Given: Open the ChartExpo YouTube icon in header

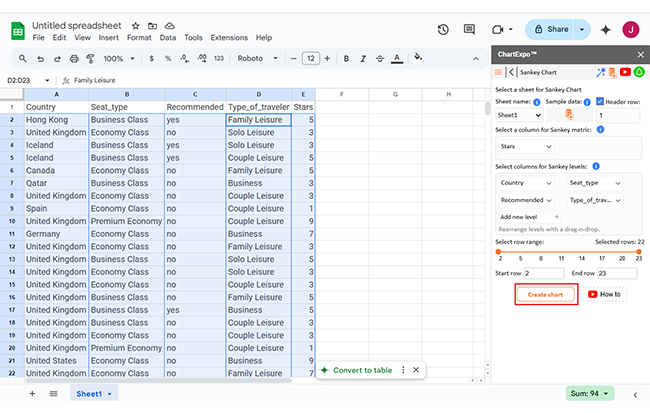Looking at the screenshot, I should tap(625, 72).
